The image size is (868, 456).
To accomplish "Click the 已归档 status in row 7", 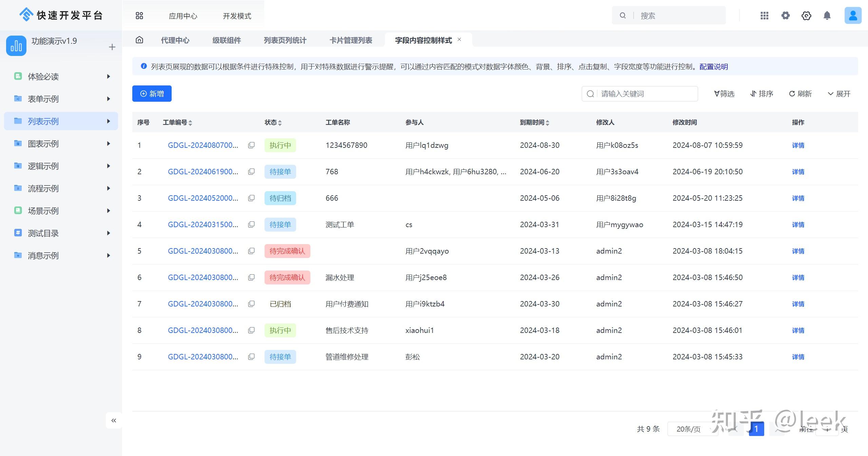I will (x=280, y=304).
